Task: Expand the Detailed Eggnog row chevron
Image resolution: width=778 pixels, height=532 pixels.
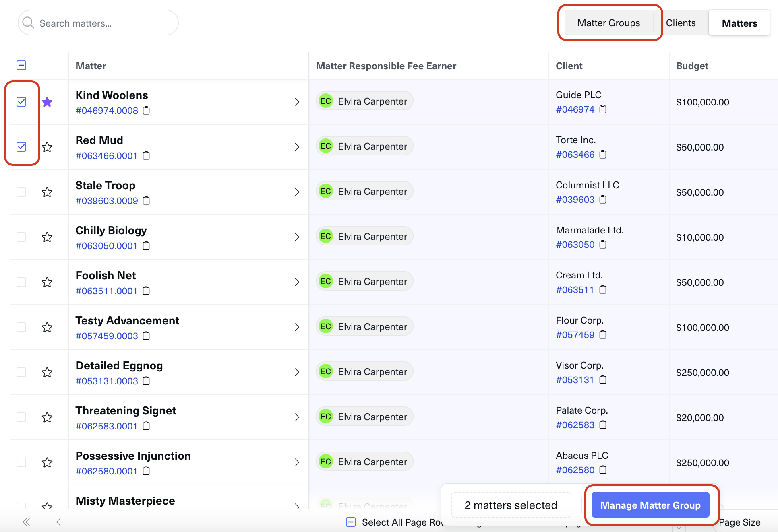Action: coord(297,372)
